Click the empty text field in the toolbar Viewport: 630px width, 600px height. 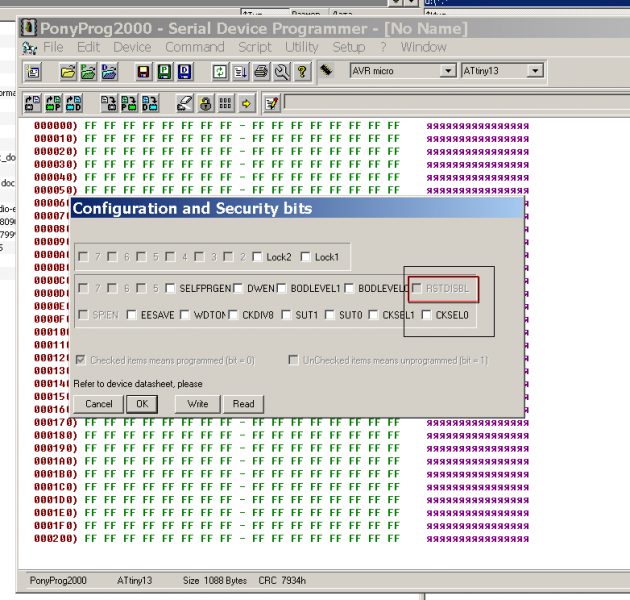coord(456,102)
